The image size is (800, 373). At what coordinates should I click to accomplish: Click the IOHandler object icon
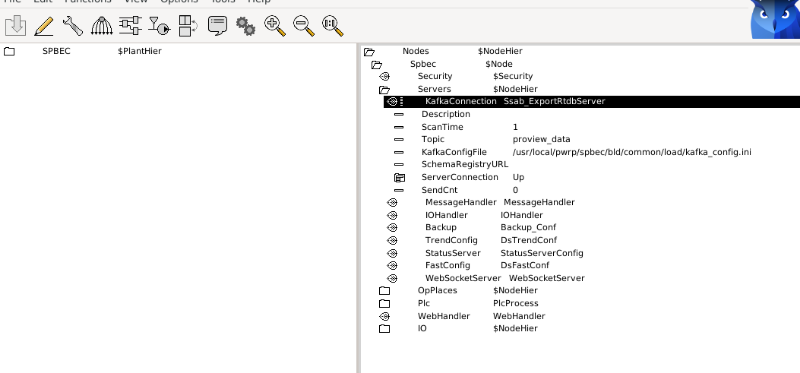point(392,215)
